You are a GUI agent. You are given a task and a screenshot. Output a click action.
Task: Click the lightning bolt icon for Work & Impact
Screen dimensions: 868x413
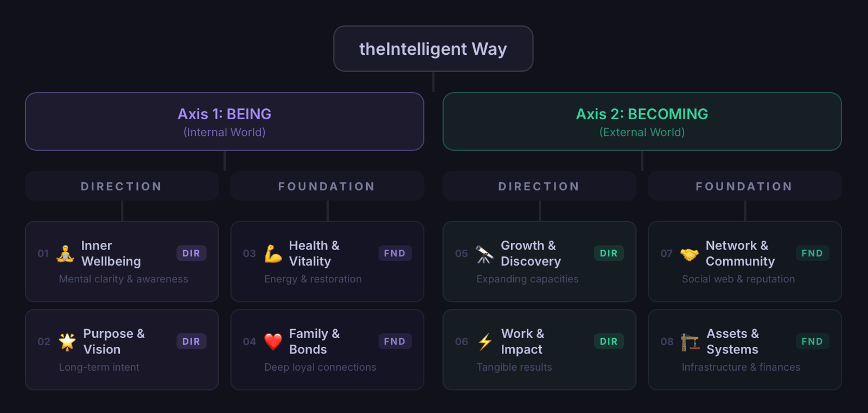pos(485,341)
